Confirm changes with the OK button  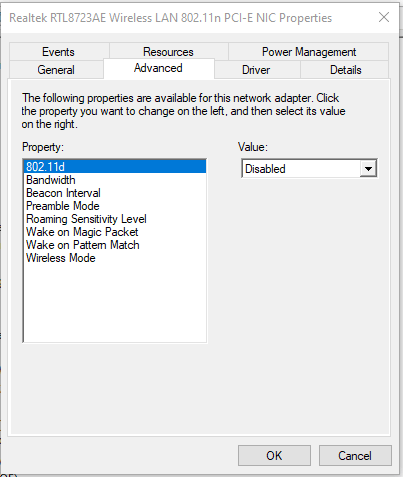click(x=274, y=455)
